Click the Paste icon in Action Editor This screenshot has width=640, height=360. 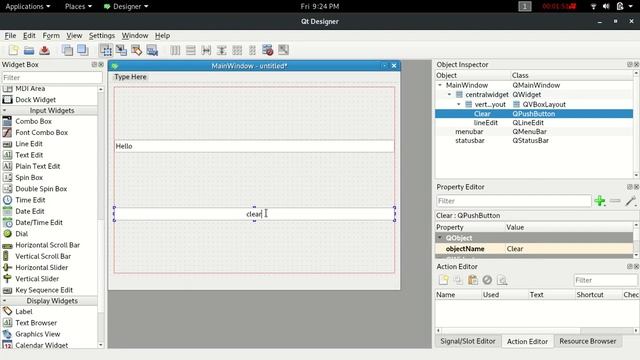pyautogui.click(x=473, y=280)
